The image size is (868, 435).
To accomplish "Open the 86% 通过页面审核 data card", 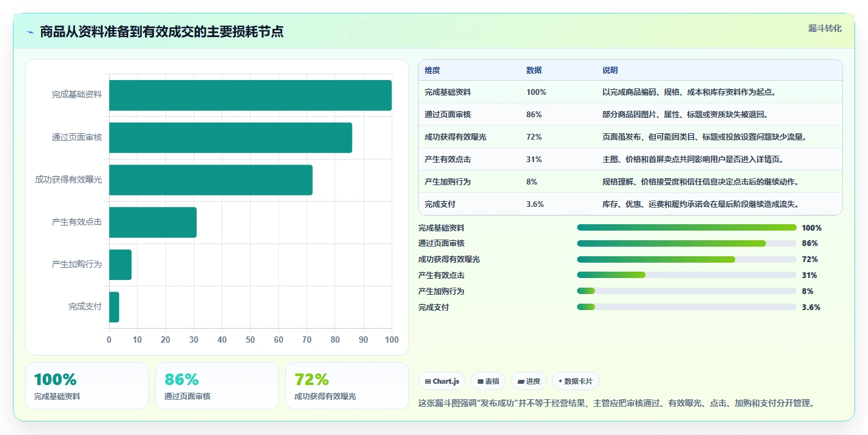I will [217, 386].
